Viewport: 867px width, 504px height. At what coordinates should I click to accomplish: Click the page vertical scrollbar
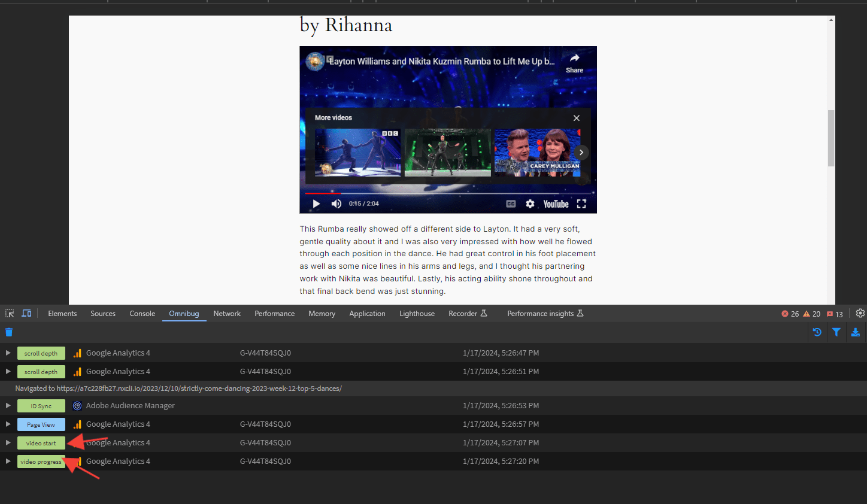tap(831, 138)
